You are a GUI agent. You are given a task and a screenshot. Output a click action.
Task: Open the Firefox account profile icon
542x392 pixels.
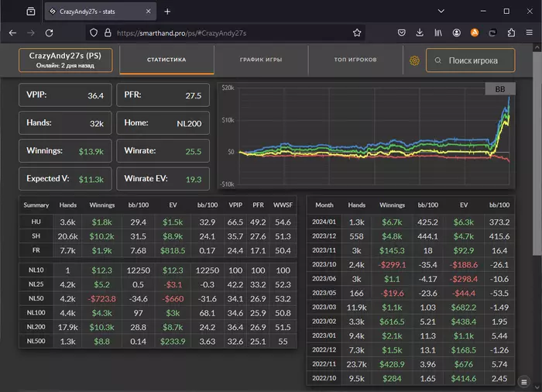[x=457, y=33]
